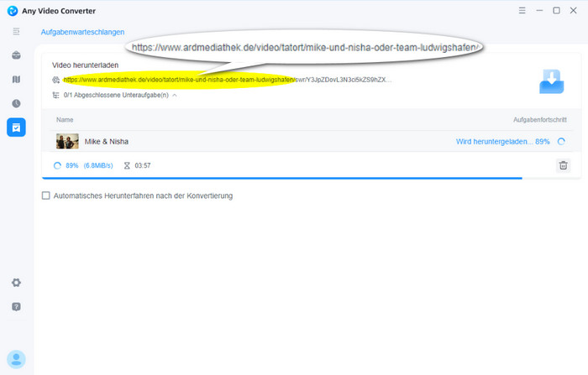Image resolution: width=588 pixels, height=375 pixels.
Task: Open the Aufgabenwarteschlangen tab
Action: coord(82,32)
